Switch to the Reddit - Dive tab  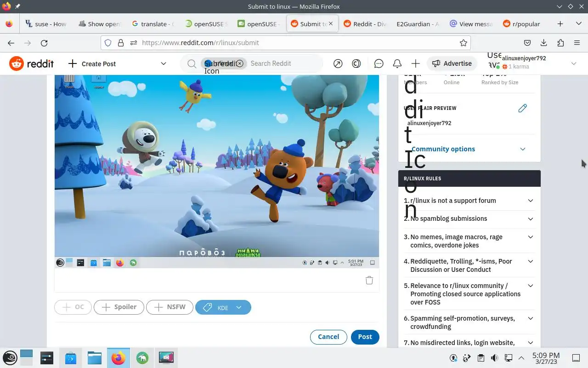point(366,24)
